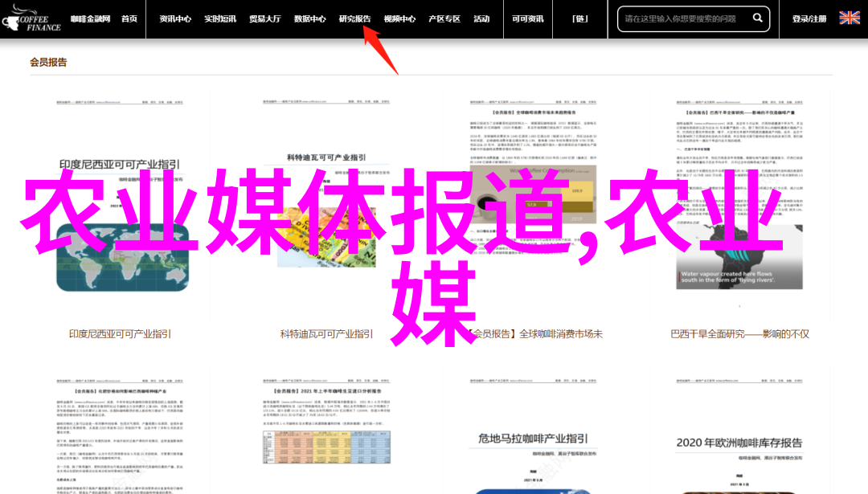Open 研究报告 menu
Screen dimensions: 868x494
coord(354,18)
